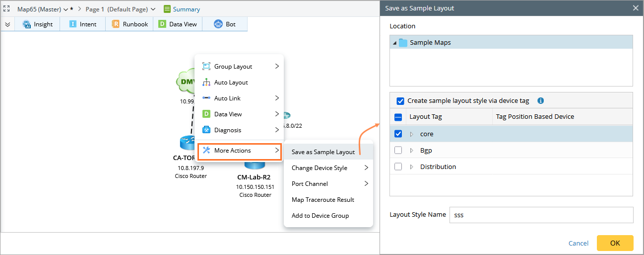Collapse the Sample Maps tree node
The height and width of the screenshot is (255, 644).
394,43
